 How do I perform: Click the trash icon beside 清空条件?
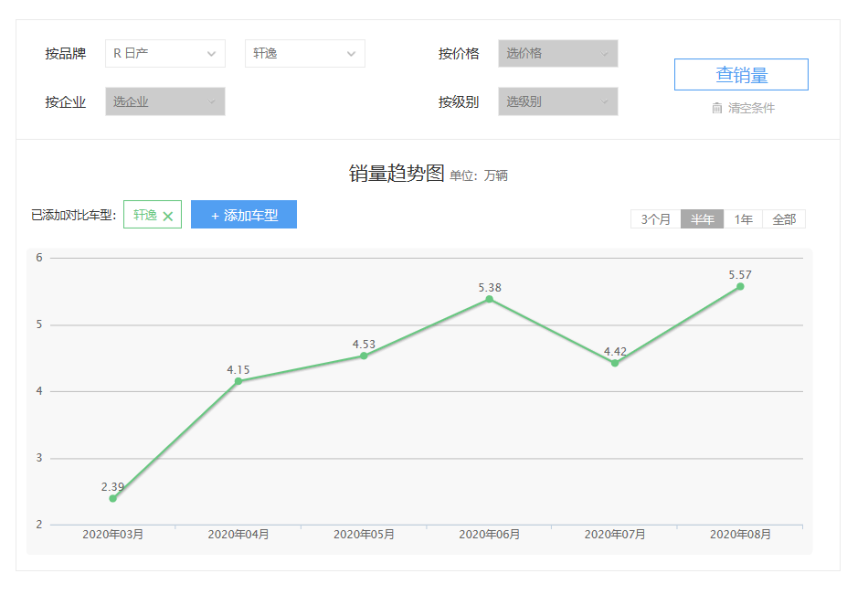717,108
